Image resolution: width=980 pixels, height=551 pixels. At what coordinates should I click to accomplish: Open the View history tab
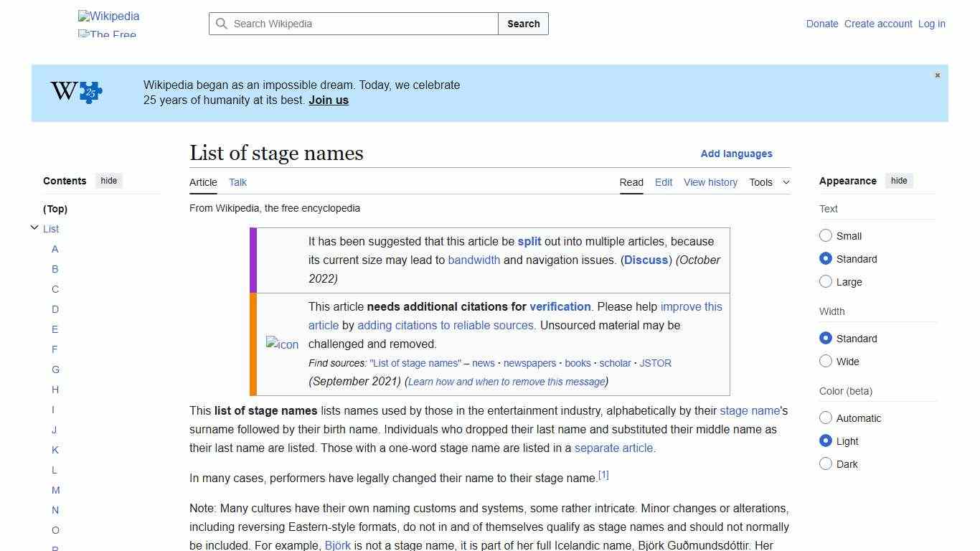[x=710, y=182]
